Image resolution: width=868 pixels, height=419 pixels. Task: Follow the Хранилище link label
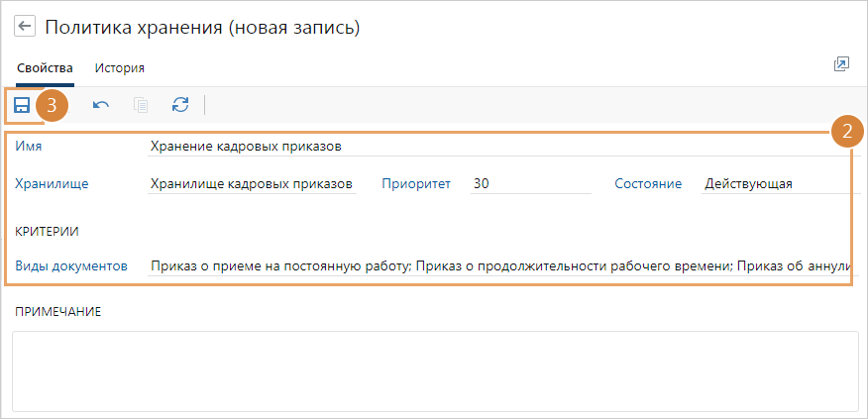(x=52, y=183)
